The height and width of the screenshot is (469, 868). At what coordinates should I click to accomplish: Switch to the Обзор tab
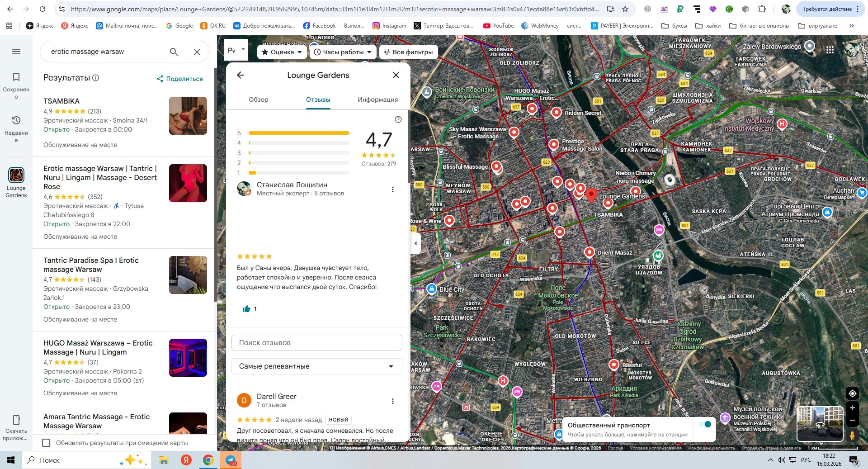[259, 99]
